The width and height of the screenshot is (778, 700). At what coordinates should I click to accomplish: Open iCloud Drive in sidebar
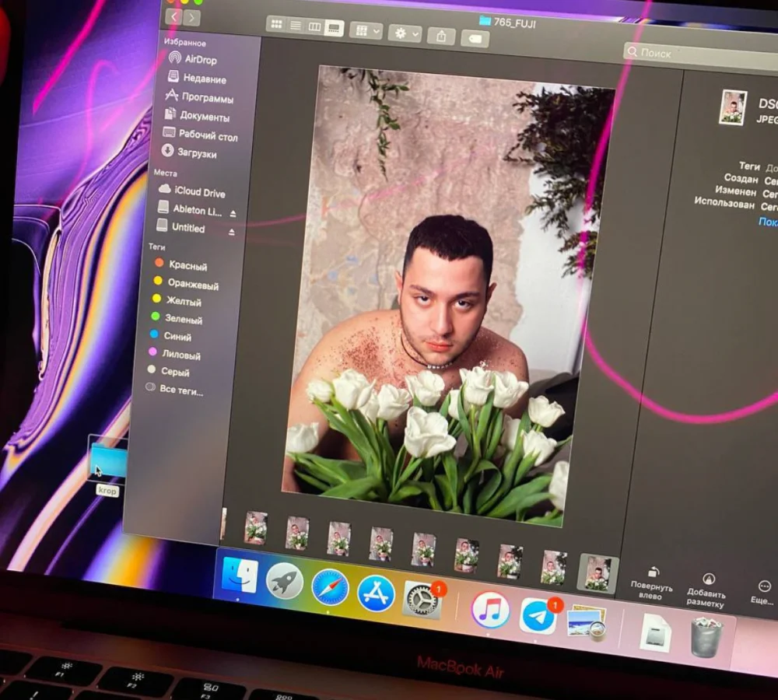tap(191, 191)
